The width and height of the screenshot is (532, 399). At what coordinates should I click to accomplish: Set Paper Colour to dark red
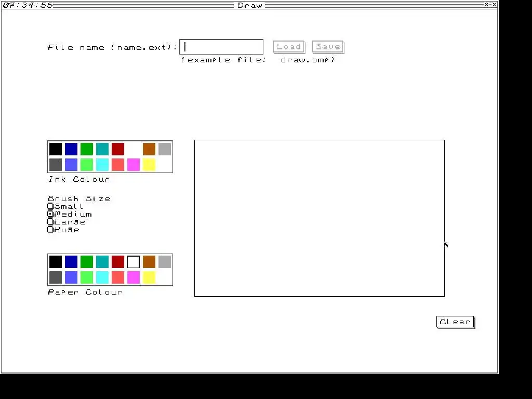(118, 262)
